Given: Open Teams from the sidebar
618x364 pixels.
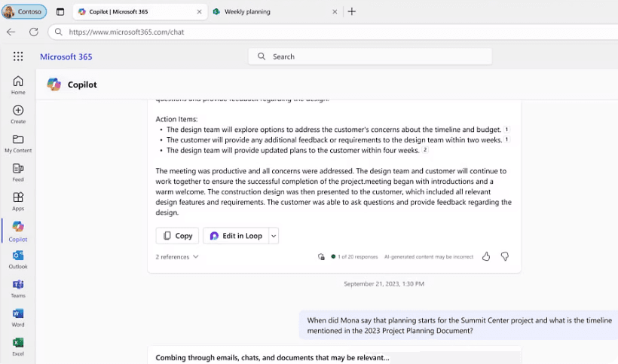Looking at the screenshot, I should (18, 288).
